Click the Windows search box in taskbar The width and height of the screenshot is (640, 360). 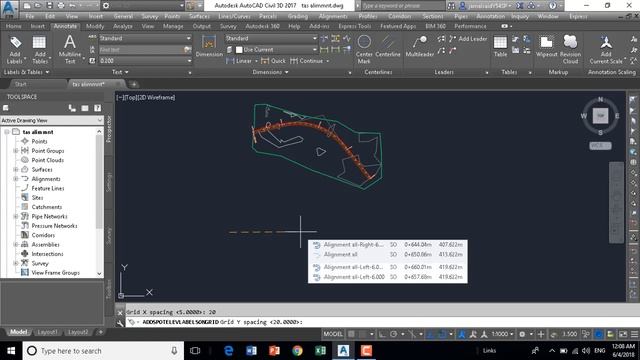coord(103,351)
